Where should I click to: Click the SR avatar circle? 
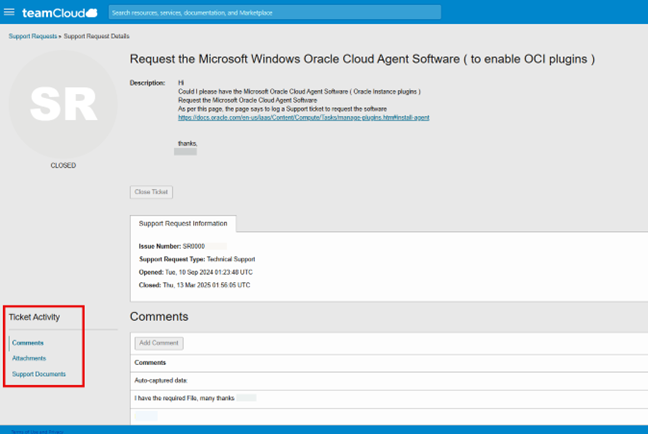[63, 105]
